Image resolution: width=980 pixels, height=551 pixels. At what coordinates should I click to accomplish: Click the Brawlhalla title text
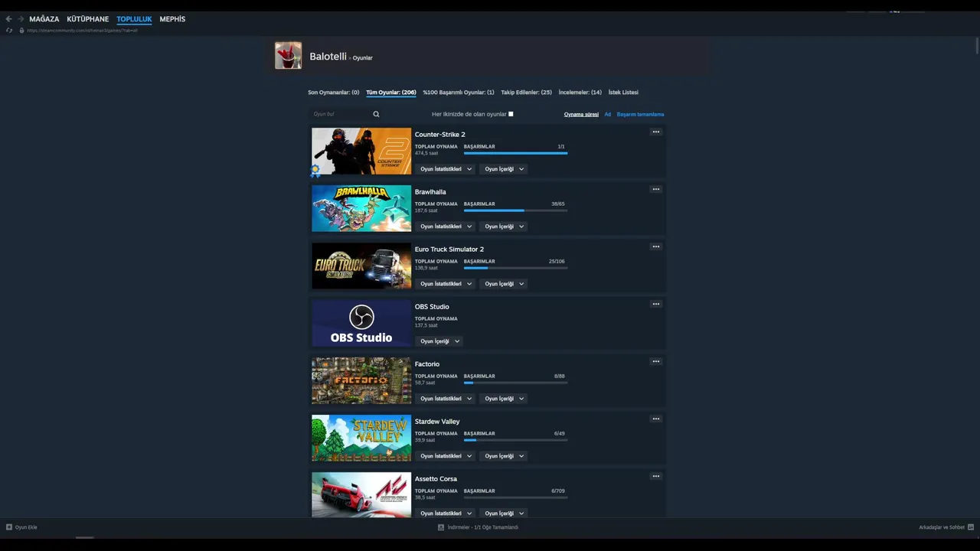[x=430, y=192]
